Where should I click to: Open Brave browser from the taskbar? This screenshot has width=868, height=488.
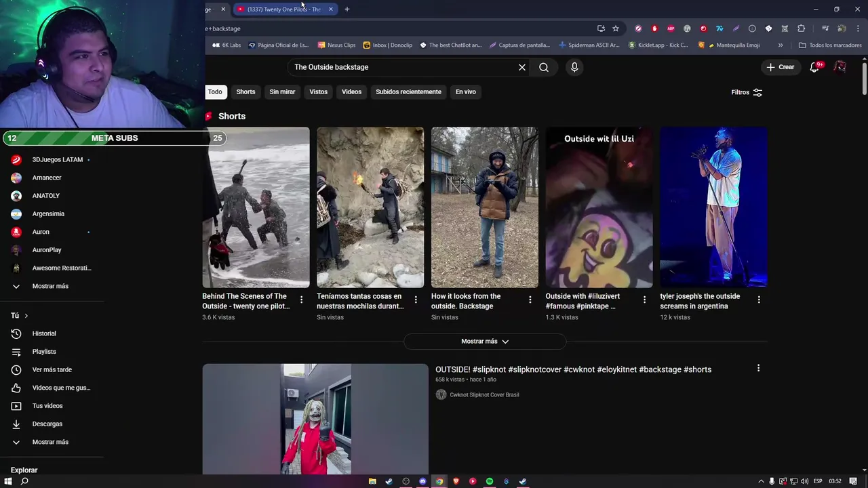click(x=456, y=481)
